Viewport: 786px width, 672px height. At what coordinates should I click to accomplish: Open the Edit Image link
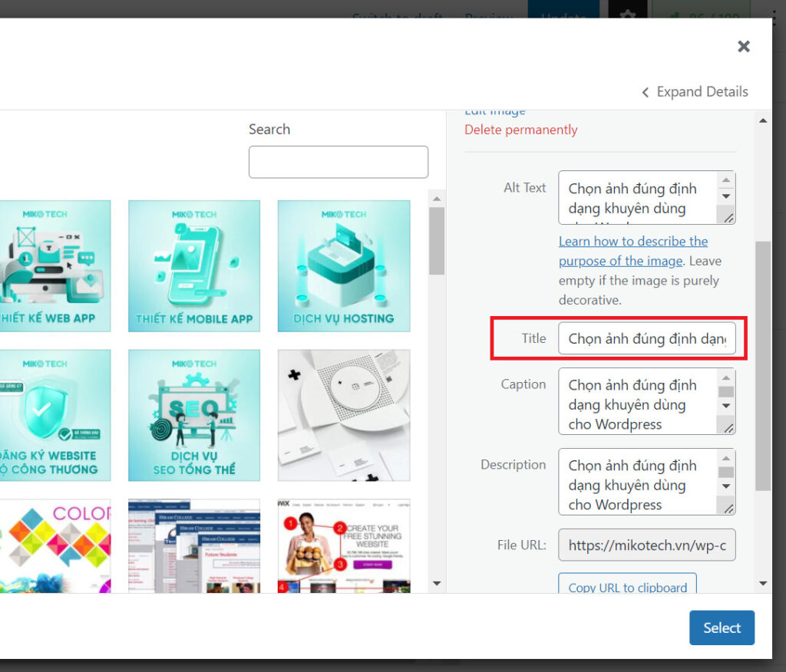tap(495, 110)
